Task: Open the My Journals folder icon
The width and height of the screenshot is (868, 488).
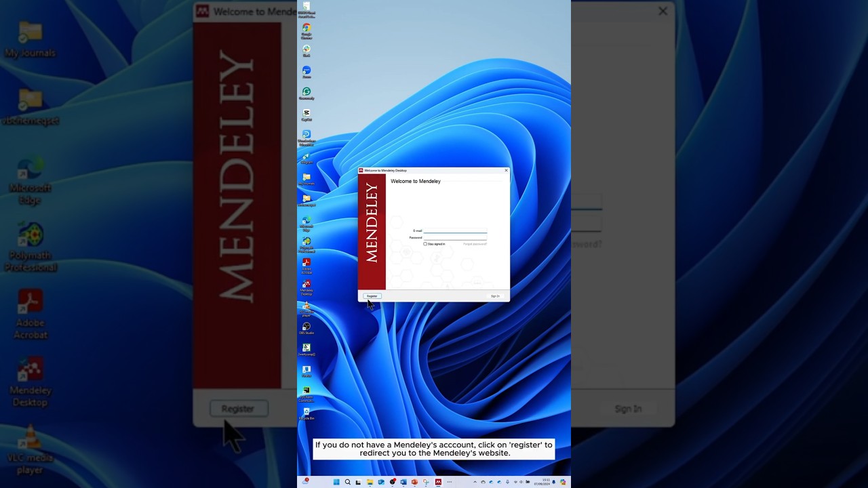Action: pos(307,180)
